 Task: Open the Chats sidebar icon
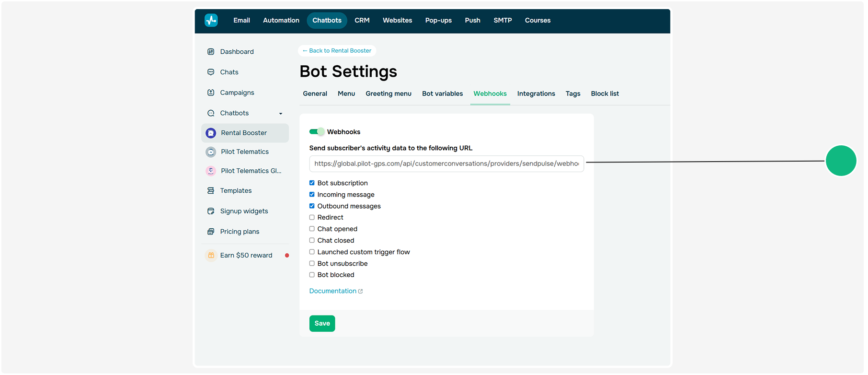211,72
